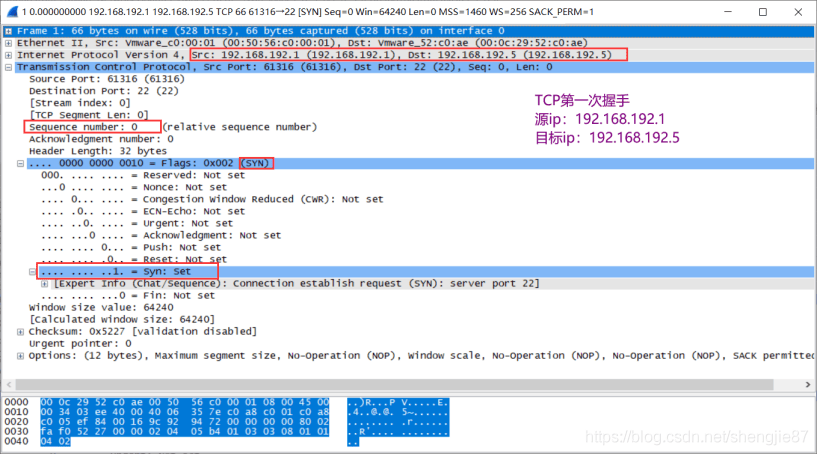Click the Fin: Not set flag line
Screen dimensions: 818x455
(x=128, y=295)
